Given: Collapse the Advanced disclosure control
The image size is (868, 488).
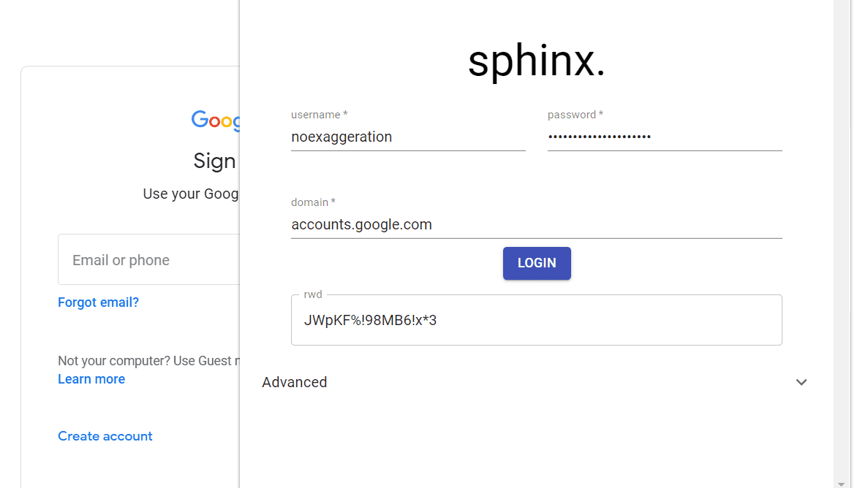Looking at the screenshot, I should point(801,382).
